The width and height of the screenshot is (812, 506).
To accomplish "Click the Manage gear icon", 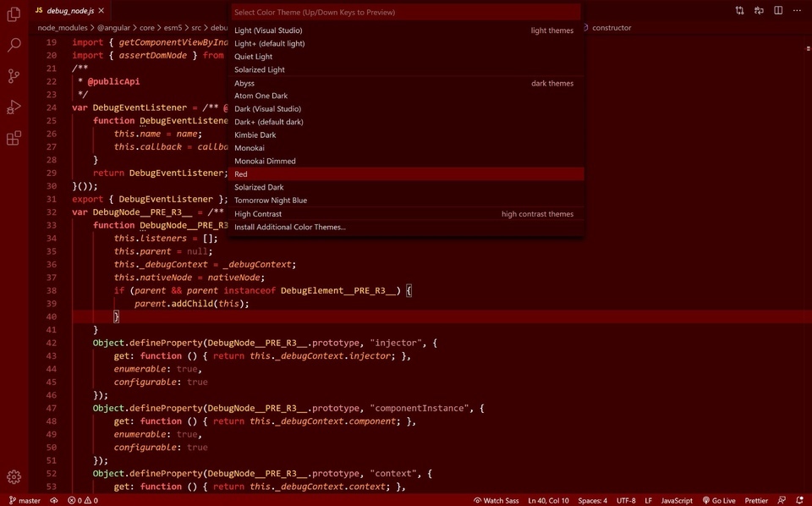I will pyautogui.click(x=14, y=477).
